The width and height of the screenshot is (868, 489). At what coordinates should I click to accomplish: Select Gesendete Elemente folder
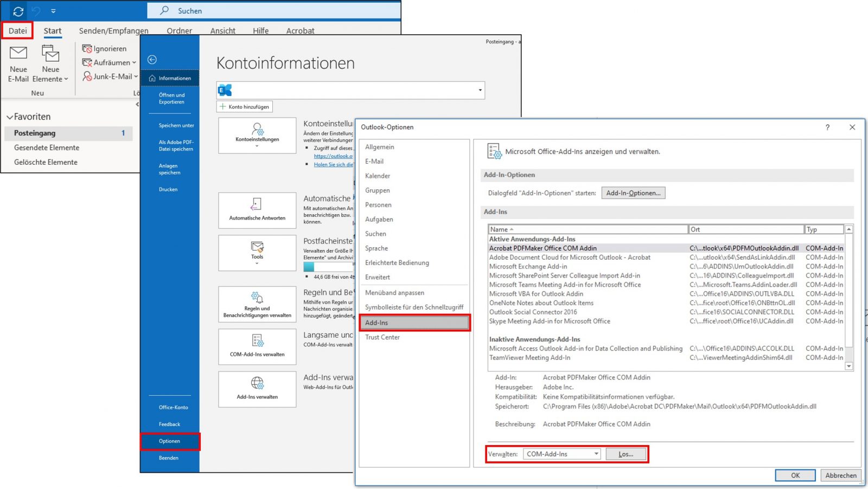(47, 147)
